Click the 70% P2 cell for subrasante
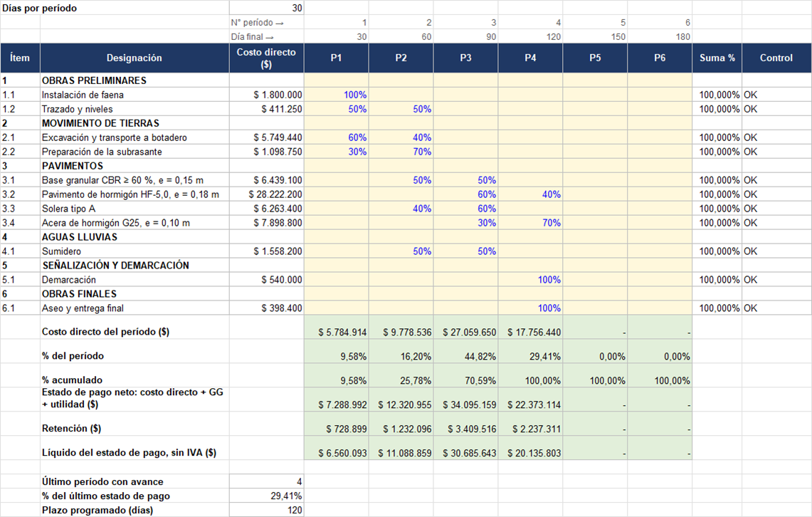This screenshot has height=517, width=812. [401, 152]
